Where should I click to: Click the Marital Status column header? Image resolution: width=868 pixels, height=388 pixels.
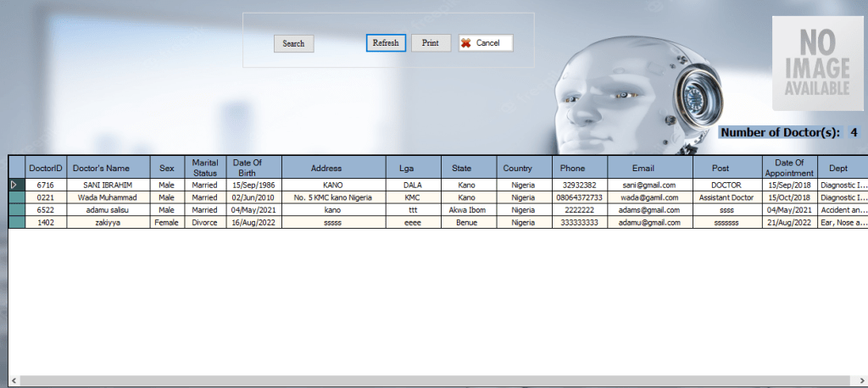[204, 168]
